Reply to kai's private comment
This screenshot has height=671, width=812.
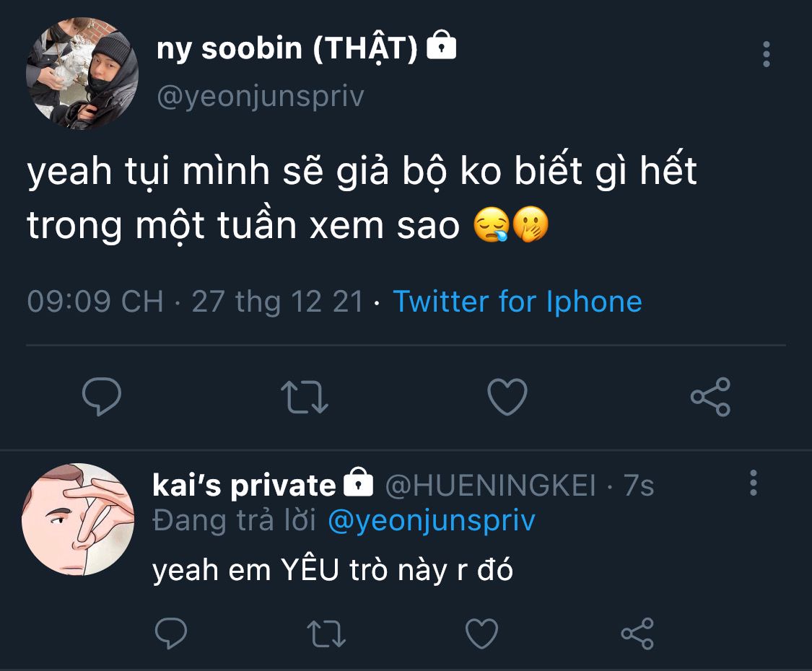171,634
